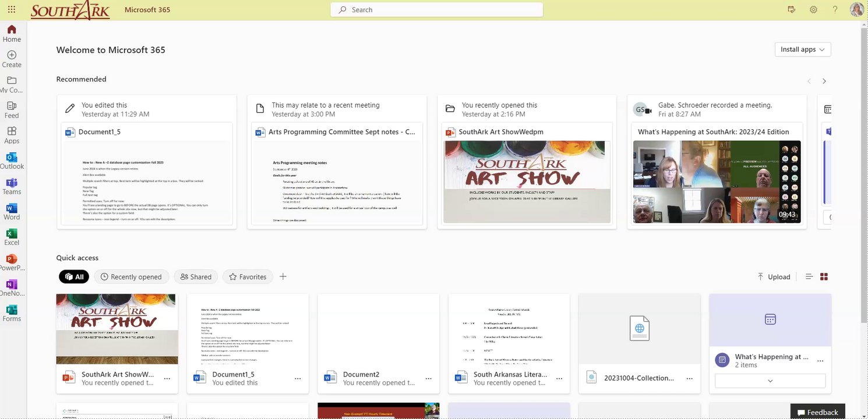Open SouthArk Art Show thumbnail in Quick access
The height and width of the screenshot is (419, 868).
pos(117,329)
